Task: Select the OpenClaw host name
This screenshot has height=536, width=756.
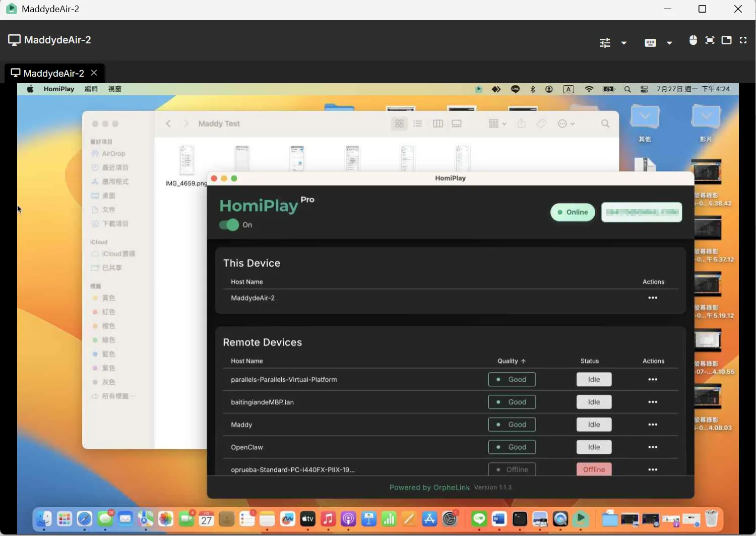Action: (247, 447)
